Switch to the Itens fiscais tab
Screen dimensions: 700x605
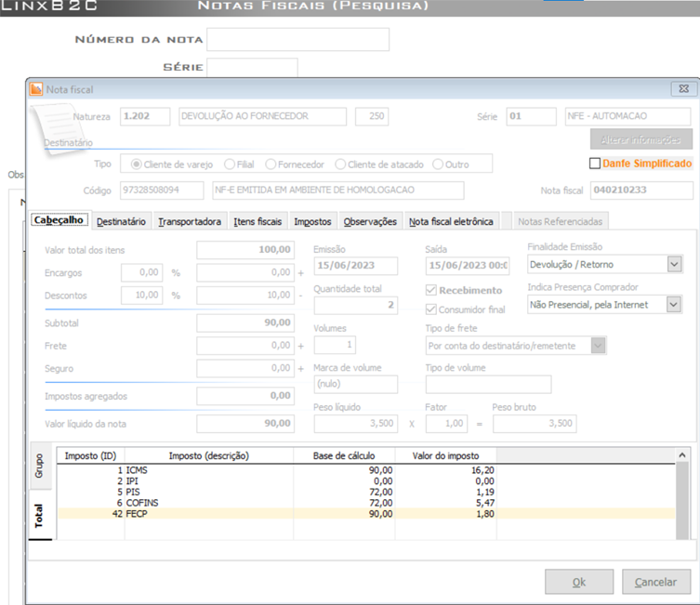(258, 221)
